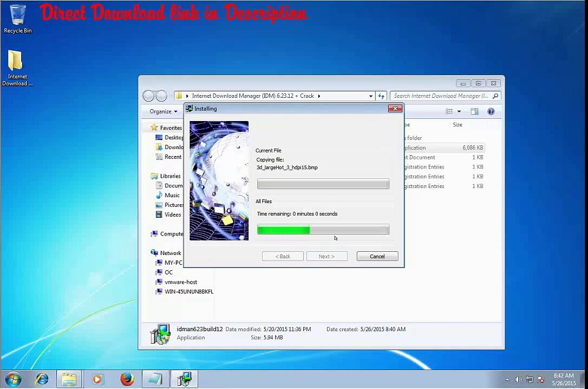Click the Date created value 5/26/2015 8:40 AM
This screenshot has width=588, height=389.
tap(383, 330)
